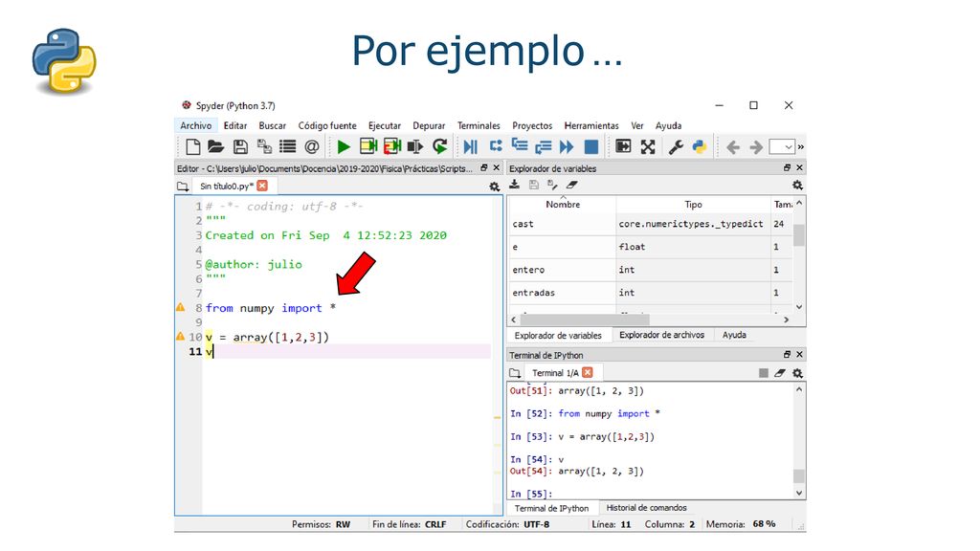Browse editor tabs folder icon
Image resolution: width=980 pixels, height=551 pixels.
(183, 187)
